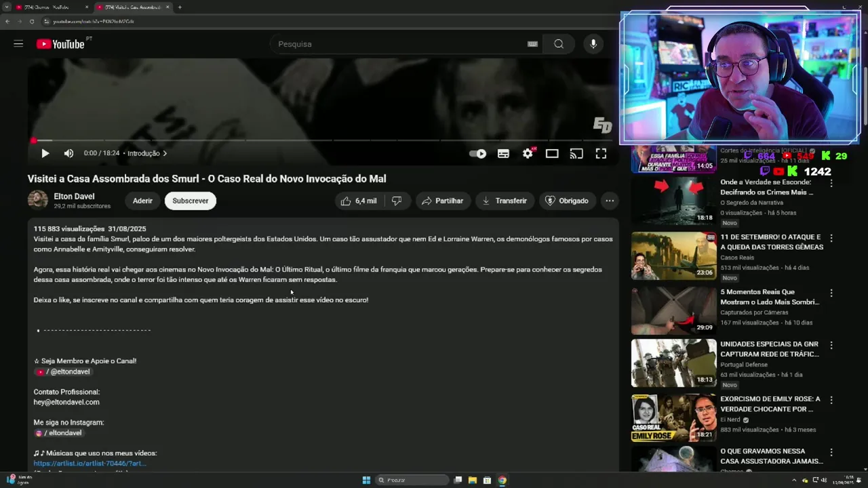
Task: Open Elton Davel channel avatar
Action: pos(37,200)
